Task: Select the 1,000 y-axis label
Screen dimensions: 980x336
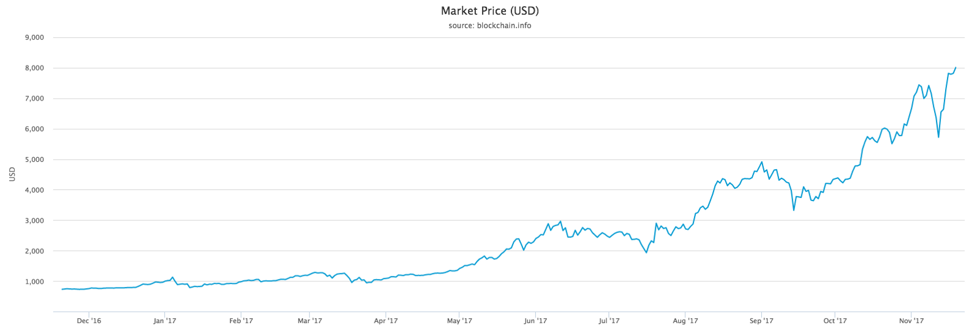Action: (x=34, y=281)
